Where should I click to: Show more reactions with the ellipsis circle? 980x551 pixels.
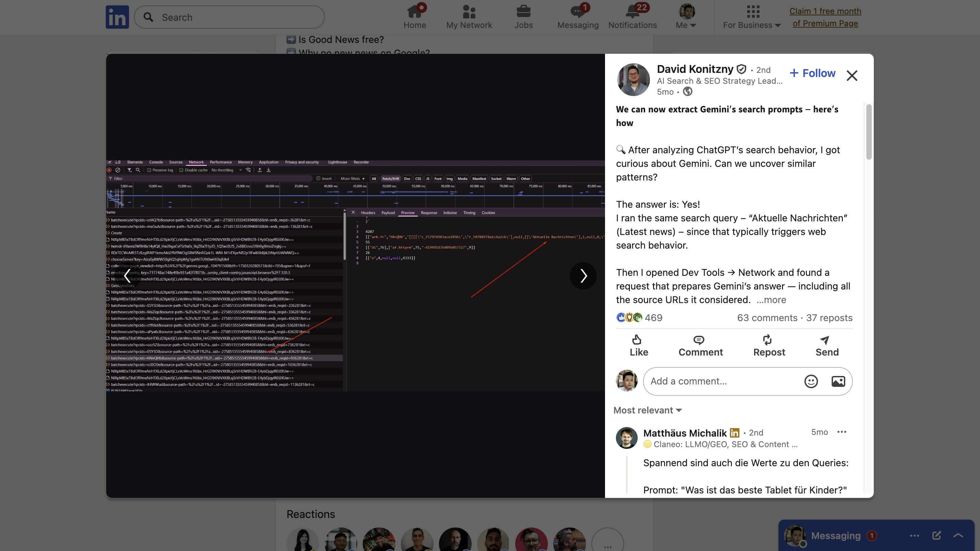(x=607, y=544)
